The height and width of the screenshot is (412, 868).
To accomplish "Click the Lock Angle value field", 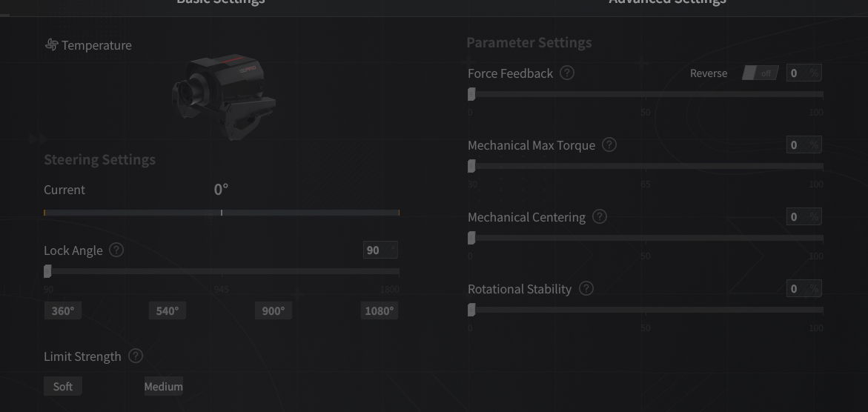I will click(x=380, y=250).
